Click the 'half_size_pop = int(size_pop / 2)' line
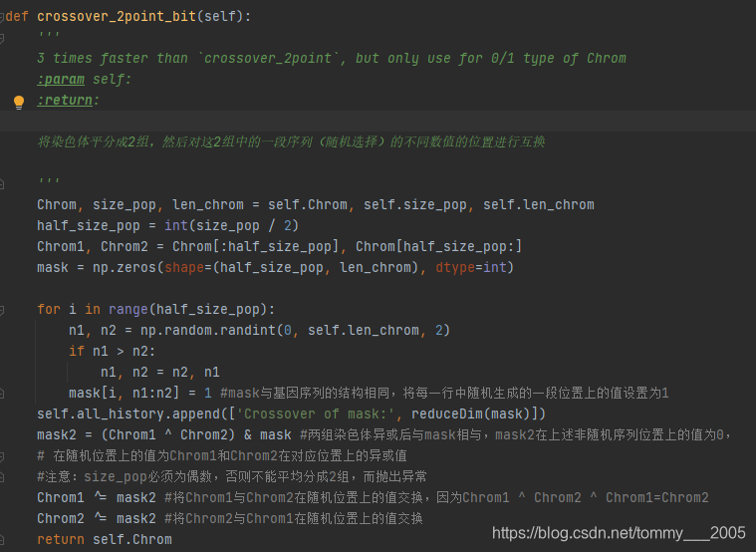Screen dimensions: 756x552 pyautogui.click(x=167, y=225)
